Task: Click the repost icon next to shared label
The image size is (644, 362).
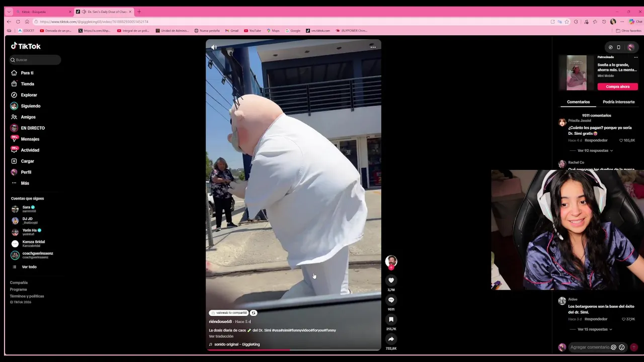Action: pyautogui.click(x=254, y=313)
